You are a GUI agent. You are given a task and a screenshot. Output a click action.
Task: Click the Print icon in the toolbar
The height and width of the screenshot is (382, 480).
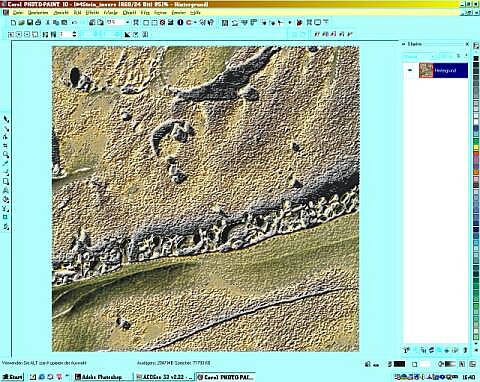tap(38, 23)
